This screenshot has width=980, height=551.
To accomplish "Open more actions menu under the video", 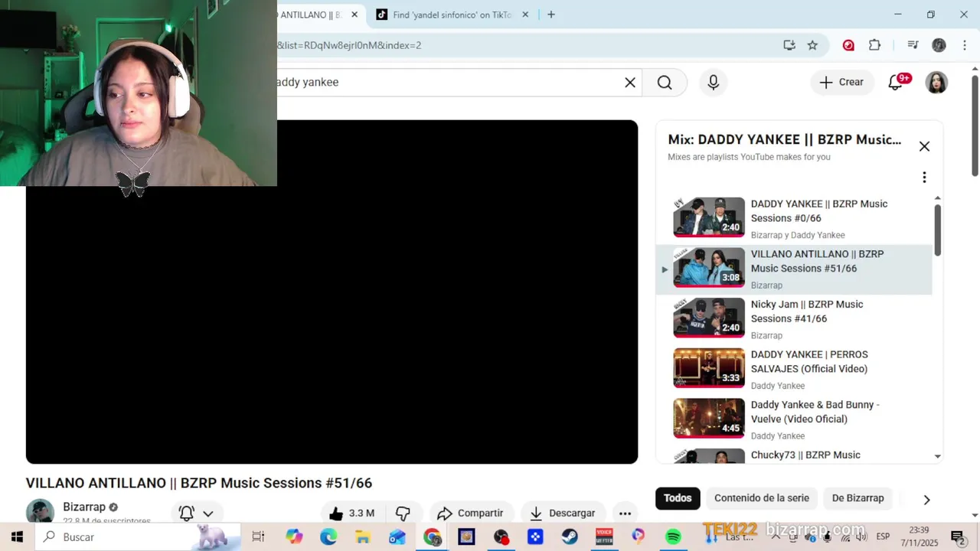I will [625, 514].
